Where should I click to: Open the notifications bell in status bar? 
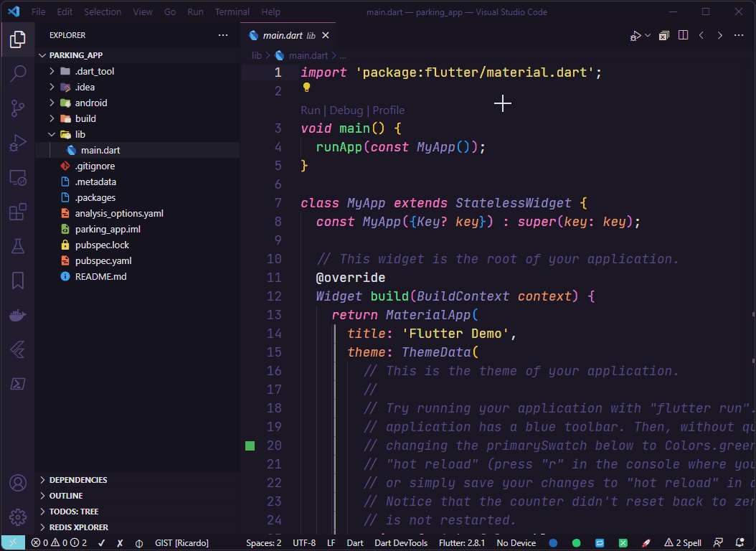click(740, 543)
